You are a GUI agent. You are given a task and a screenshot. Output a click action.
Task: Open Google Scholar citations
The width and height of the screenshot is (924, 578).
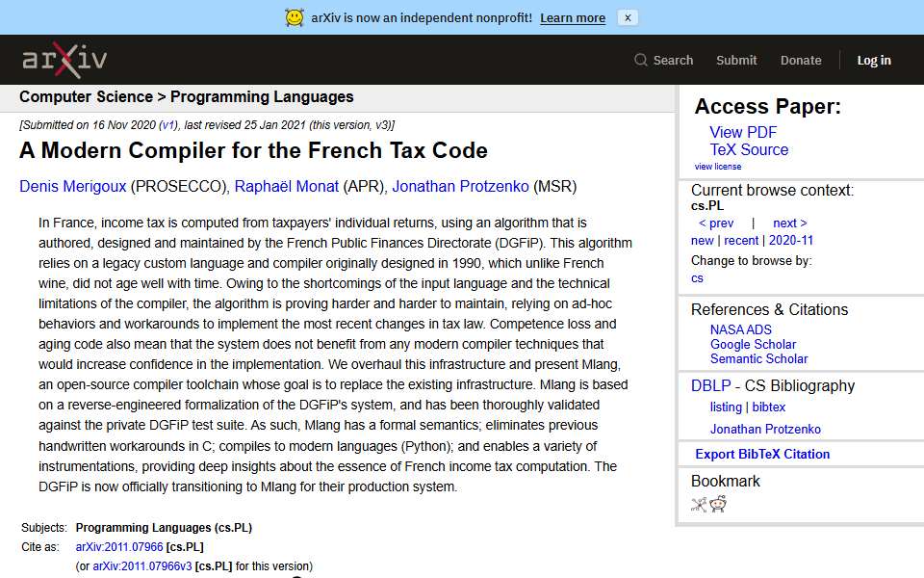click(x=753, y=345)
